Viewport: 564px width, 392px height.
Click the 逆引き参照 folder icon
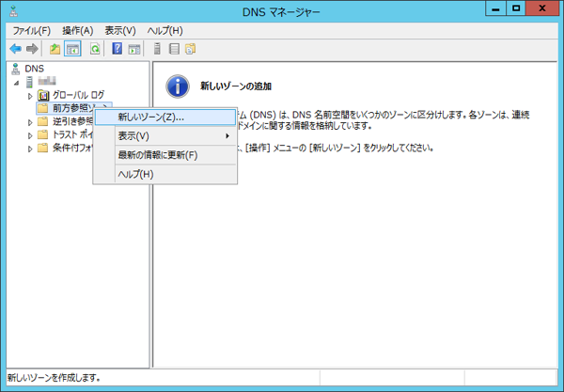(x=43, y=121)
